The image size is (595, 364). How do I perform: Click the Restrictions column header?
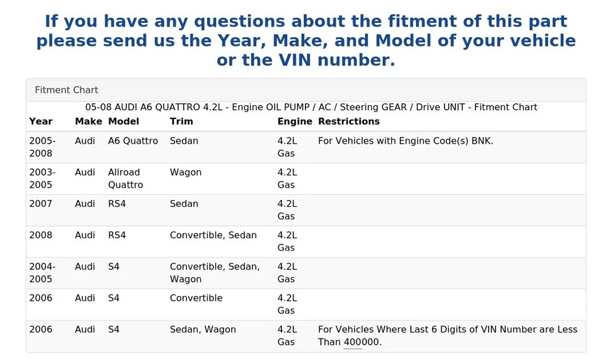pyautogui.click(x=349, y=121)
